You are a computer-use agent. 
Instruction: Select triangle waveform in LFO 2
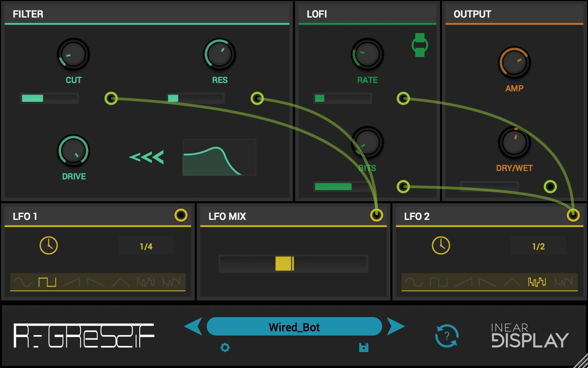512,282
